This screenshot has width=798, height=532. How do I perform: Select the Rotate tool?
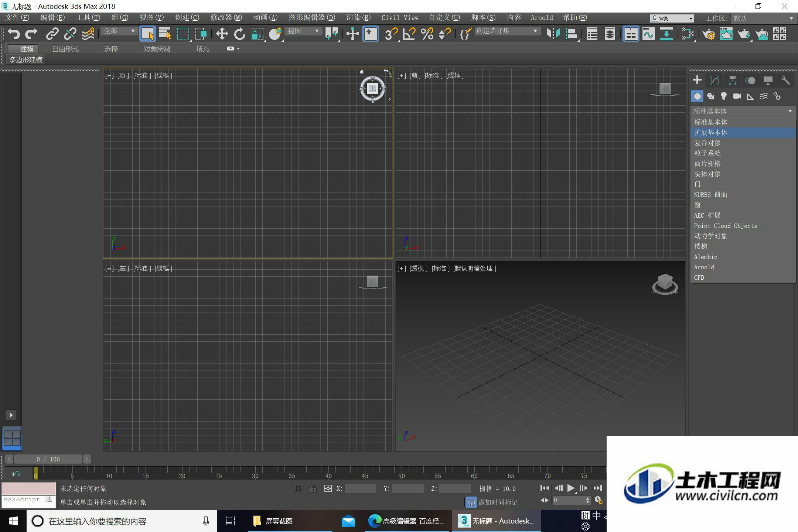click(239, 34)
